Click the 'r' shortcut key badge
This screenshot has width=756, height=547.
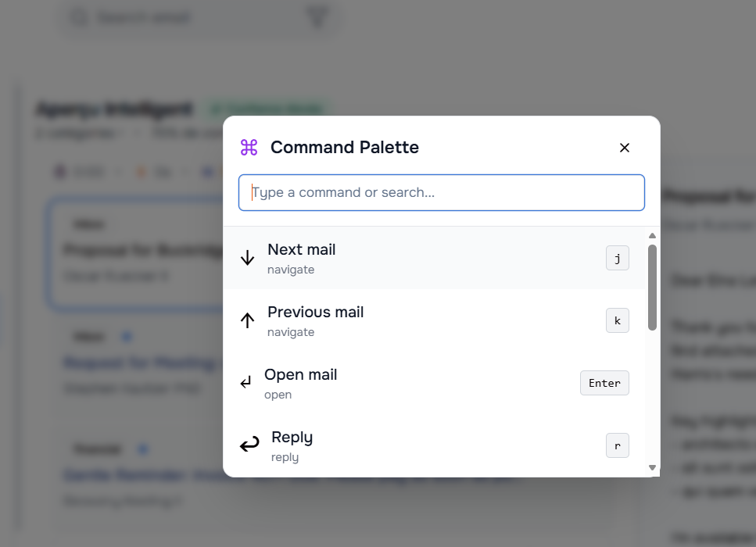pyautogui.click(x=617, y=445)
